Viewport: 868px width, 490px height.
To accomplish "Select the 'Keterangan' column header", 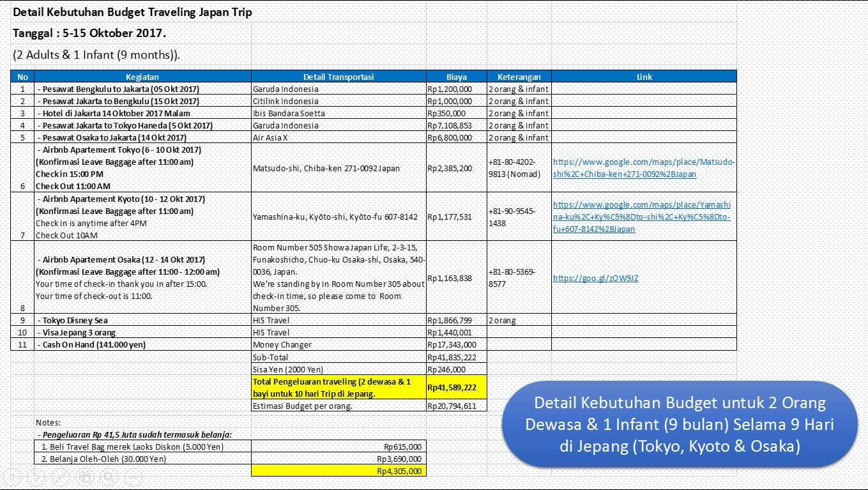I will click(519, 77).
